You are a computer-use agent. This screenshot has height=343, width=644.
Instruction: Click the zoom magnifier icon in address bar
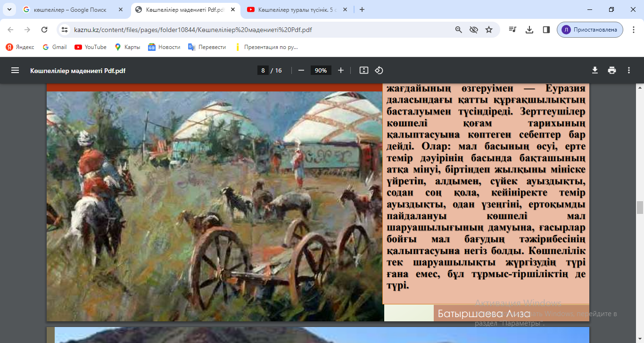click(458, 29)
